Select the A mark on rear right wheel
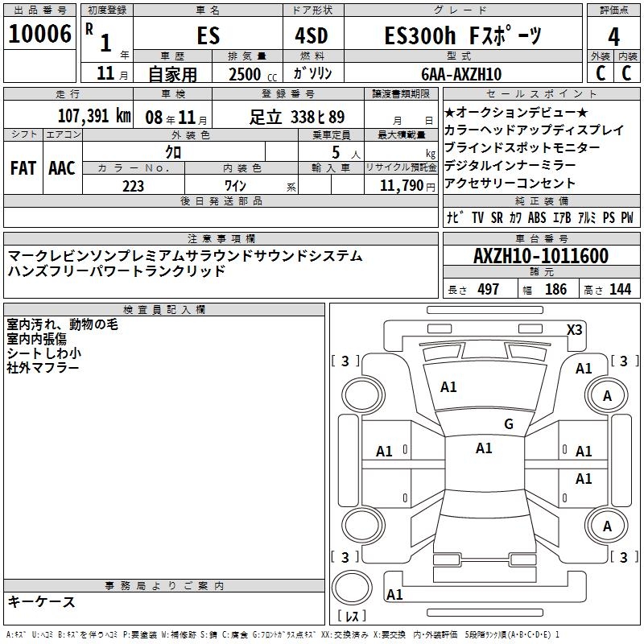Image resolution: width=644 pixels, height=644 pixels. click(x=607, y=526)
